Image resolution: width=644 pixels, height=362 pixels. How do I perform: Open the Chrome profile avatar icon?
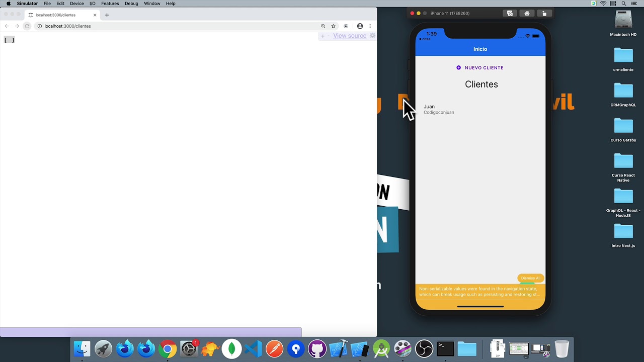pos(360,26)
